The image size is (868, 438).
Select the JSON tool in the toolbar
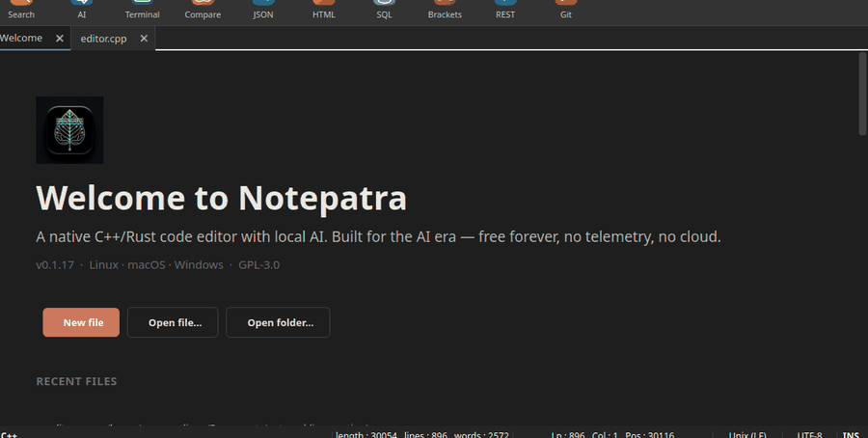coord(263,11)
